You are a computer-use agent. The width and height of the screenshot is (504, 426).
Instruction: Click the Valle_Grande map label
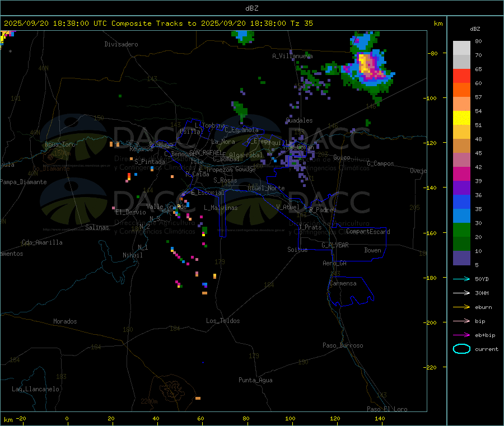[166, 207]
